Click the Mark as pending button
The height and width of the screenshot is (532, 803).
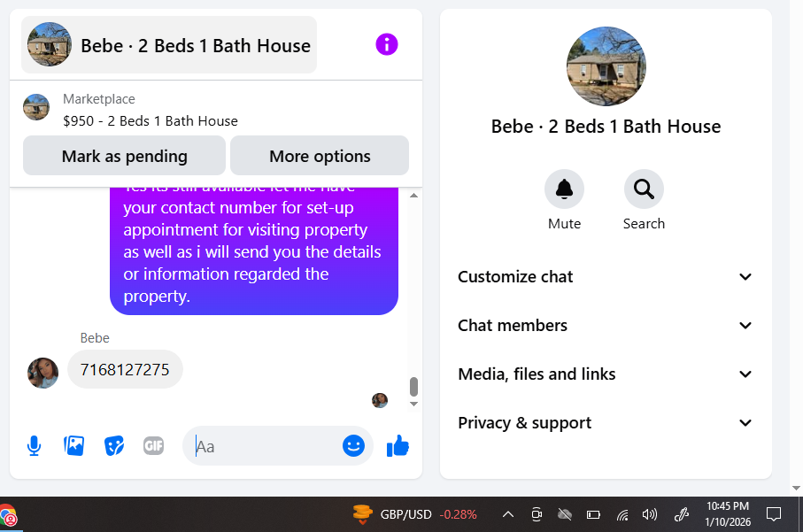(x=125, y=156)
